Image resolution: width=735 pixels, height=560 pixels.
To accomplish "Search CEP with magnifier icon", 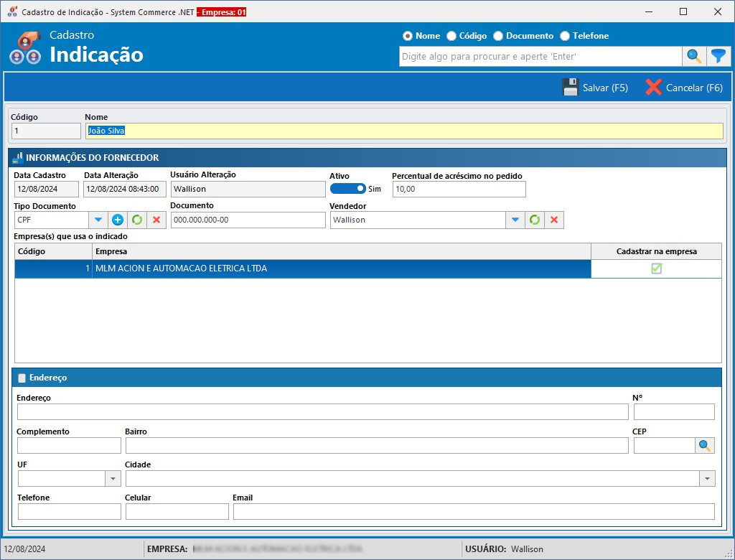I will coord(705,446).
